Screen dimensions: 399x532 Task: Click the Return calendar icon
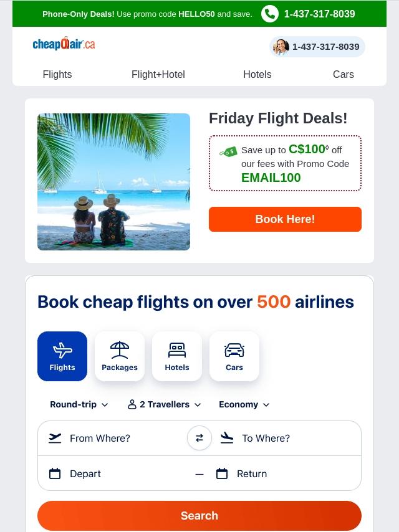pyautogui.click(x=222, y=473)
